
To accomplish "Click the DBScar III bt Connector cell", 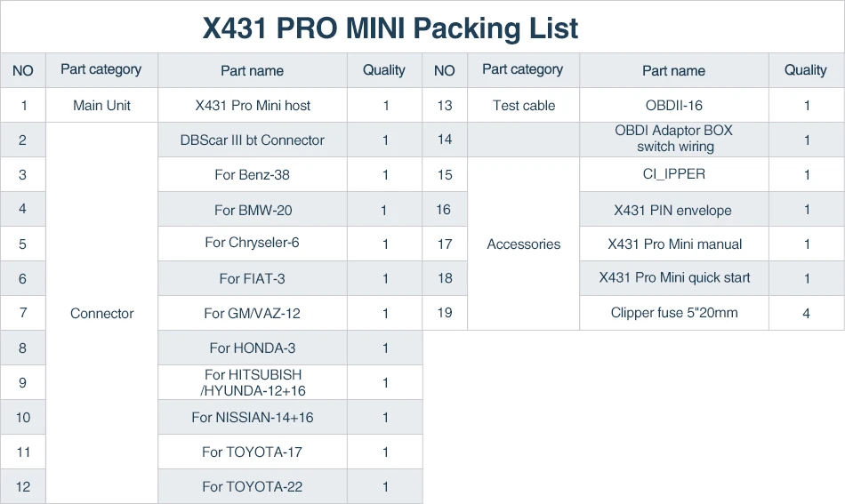I will coord(253,140).
